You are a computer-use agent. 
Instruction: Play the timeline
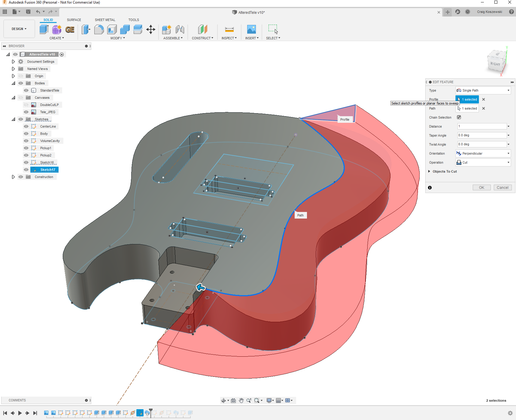pos(20,413)
